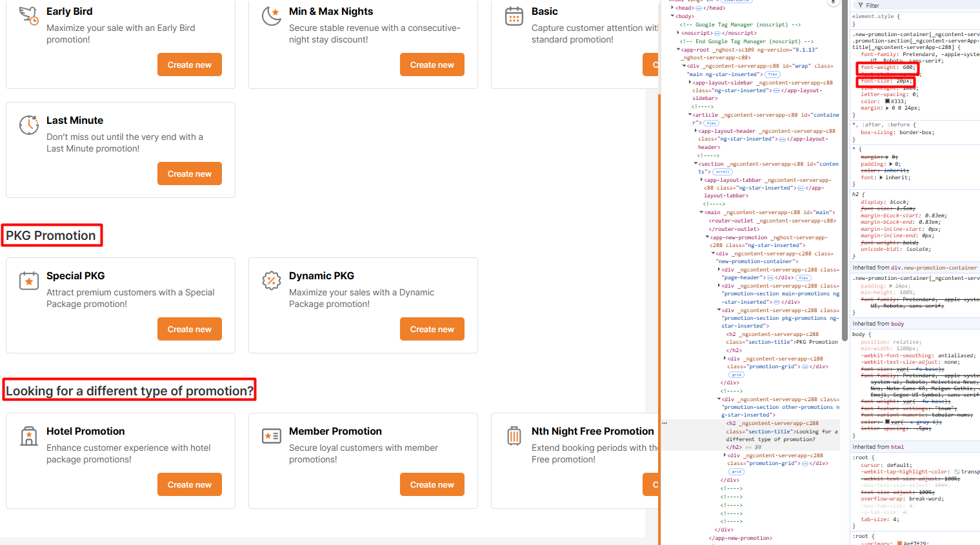Image resolution: width=980 pixels, height=545 pixels.
Task: Toggle grid badge under the PKG Promotion h2
Action: [736, 375]
